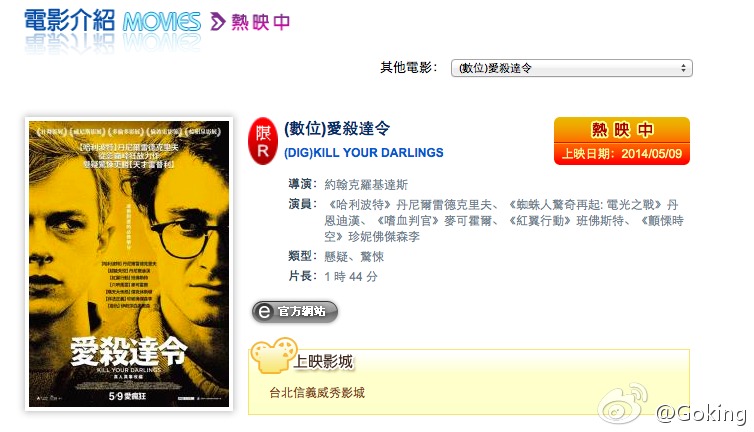Click the Kill Your Darlings poster thumbnail

coord(129,264)
